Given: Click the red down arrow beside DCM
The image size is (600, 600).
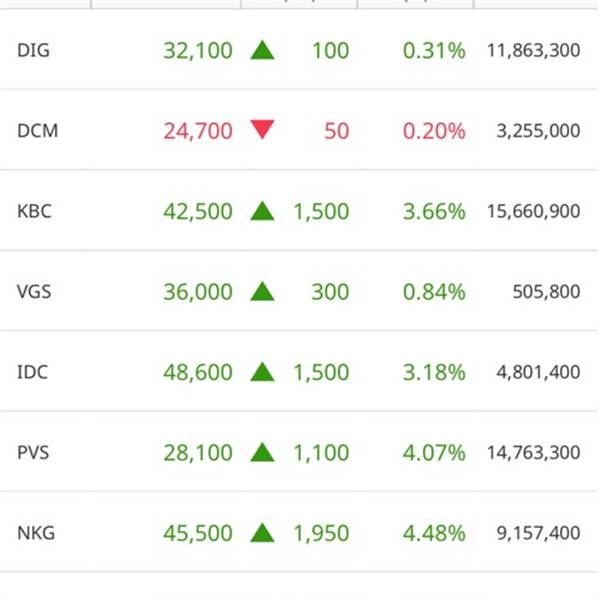Looking at the screenshot, I should 262,129.
